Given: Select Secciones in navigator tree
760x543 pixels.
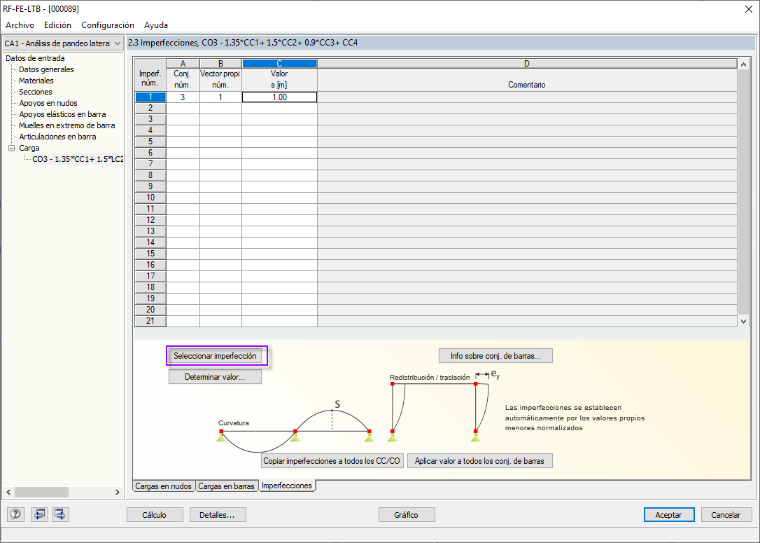Looking at the screenshot, I should [35, 92].
